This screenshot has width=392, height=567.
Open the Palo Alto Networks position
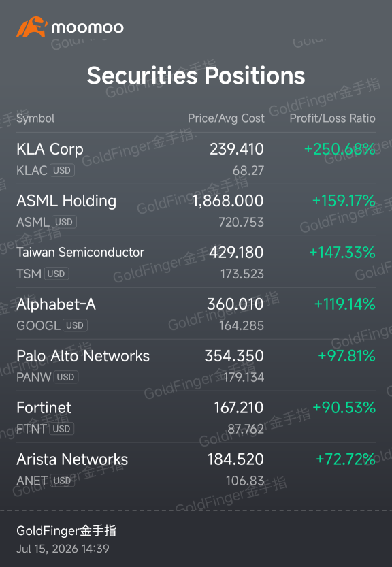(196, 366)
